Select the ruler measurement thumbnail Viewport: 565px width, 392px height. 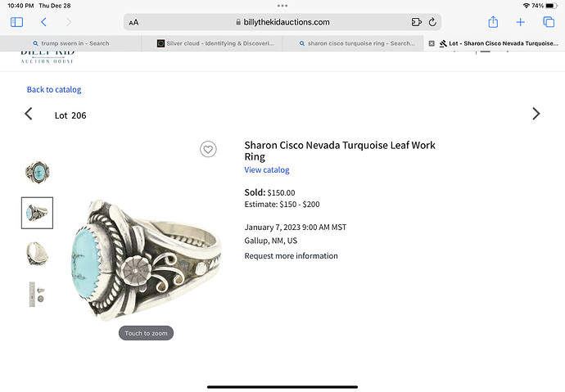pos(37,294)
